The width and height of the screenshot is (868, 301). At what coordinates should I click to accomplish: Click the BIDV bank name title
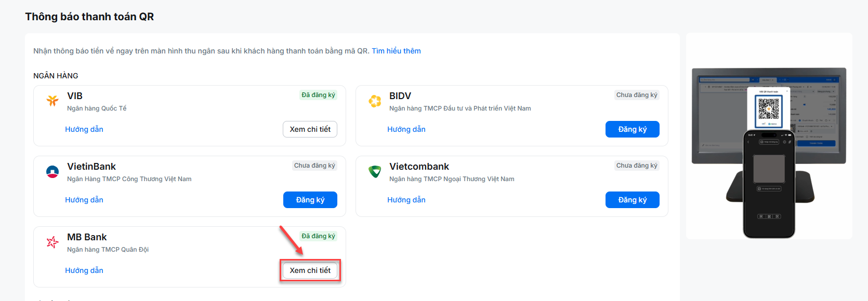pos(400,96)
